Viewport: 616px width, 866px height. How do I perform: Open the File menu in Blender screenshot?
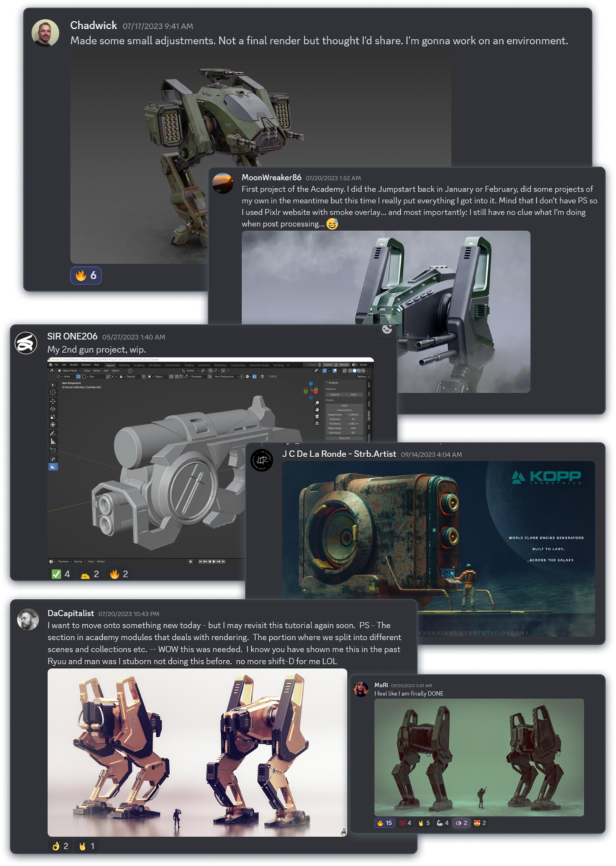click(56, 365)
